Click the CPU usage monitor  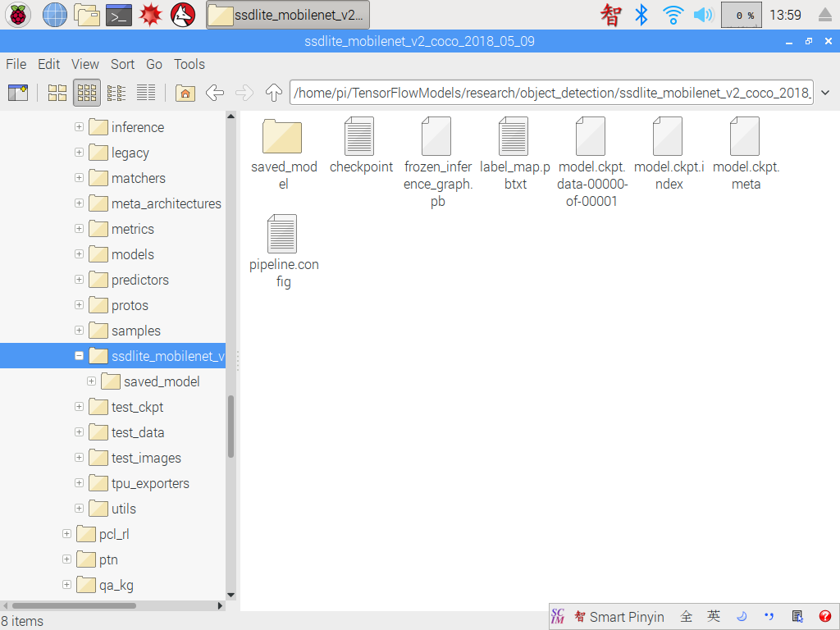tap(742, 15)
